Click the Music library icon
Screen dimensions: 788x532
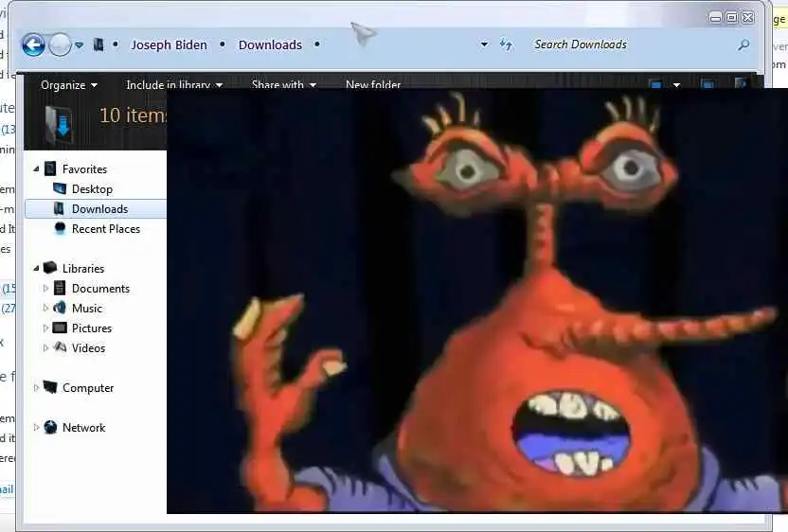pyautogui.click(x=60, y=308)
